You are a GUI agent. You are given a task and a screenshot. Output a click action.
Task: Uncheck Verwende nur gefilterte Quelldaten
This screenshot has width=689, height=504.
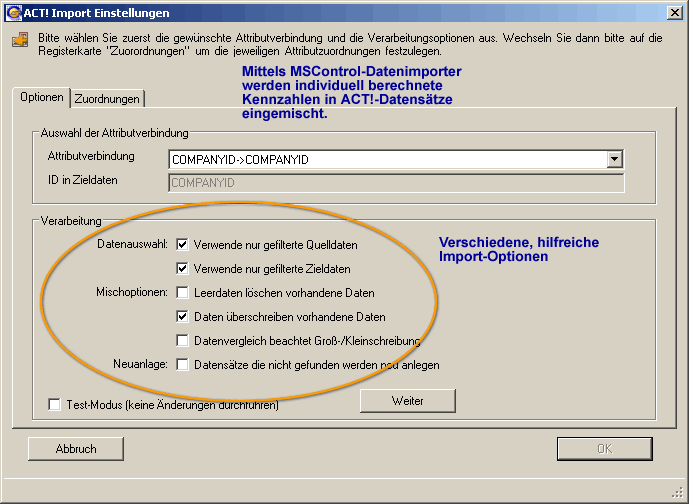pyautogui.click(x=182, y=244)
